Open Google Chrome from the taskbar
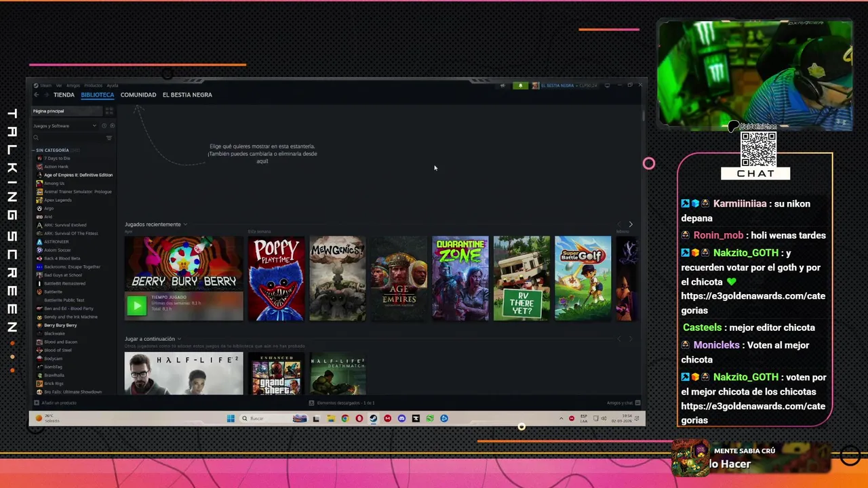Image resolution: width=868 pixels, height=488 pixels. [345, 418]
